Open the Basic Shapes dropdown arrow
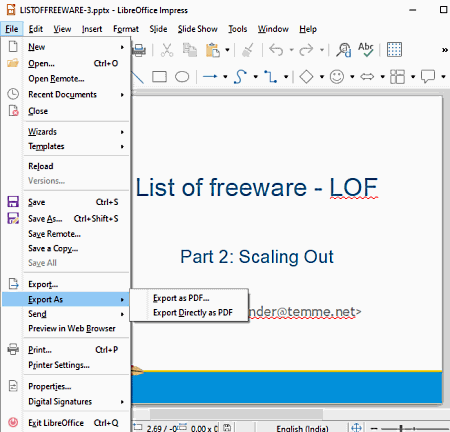 [322, 77]
